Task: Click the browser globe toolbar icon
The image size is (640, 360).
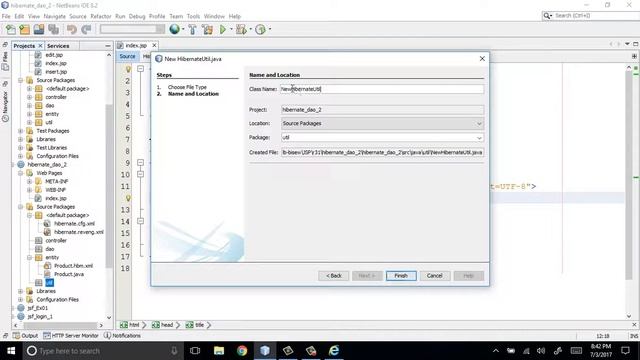Action: (x=174, y=29)
